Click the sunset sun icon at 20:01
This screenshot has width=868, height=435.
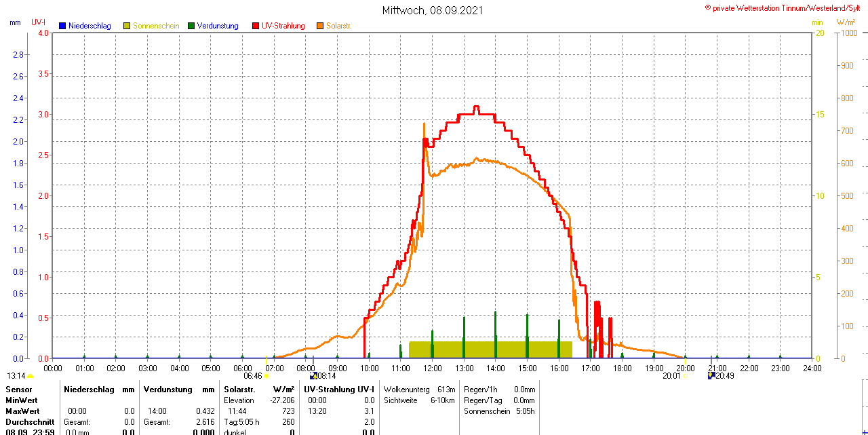coord(685,376)
